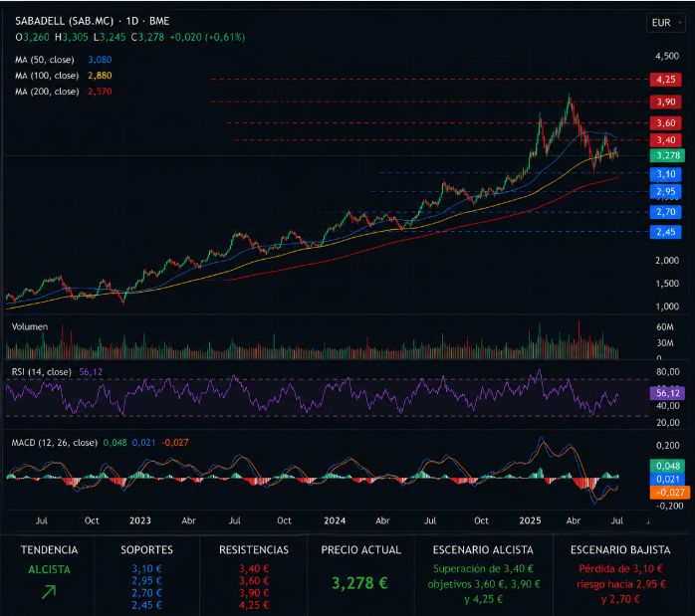This screenshot has width=695, height=616.
Task: Click the +0,020 (+0,61%) change value
Action: [x=207, y=37]
